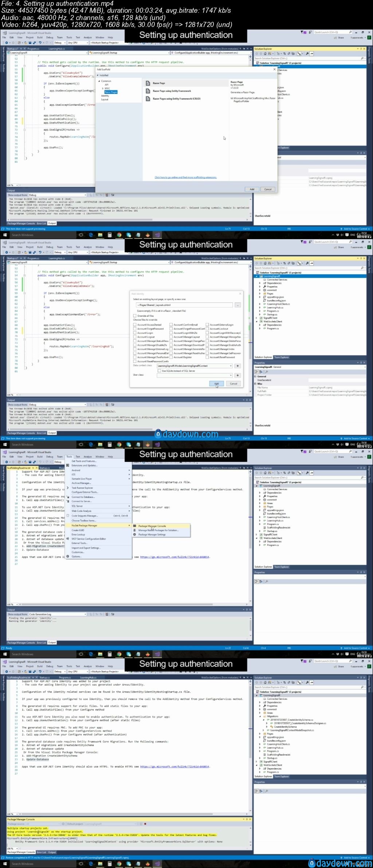Click the Connect to Database icon in Tools menu
The height and width of the screenshot is (868, 373).
(68, 497)
